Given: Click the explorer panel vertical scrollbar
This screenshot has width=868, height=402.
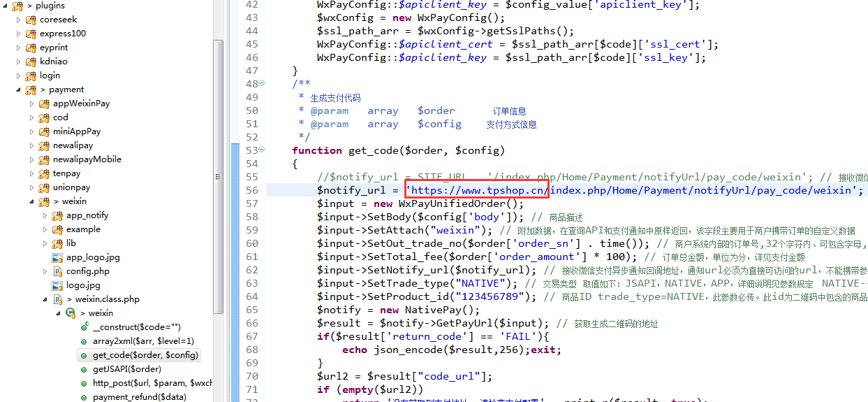Looking at the screenshot, I should coord(219,175).
